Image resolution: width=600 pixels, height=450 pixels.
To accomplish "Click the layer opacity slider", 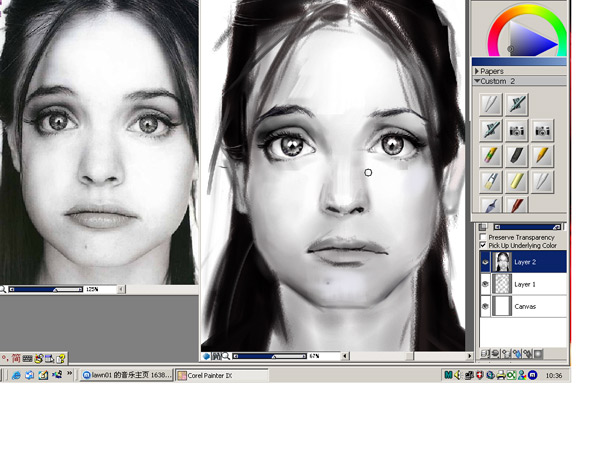I will tap(527, 227).
